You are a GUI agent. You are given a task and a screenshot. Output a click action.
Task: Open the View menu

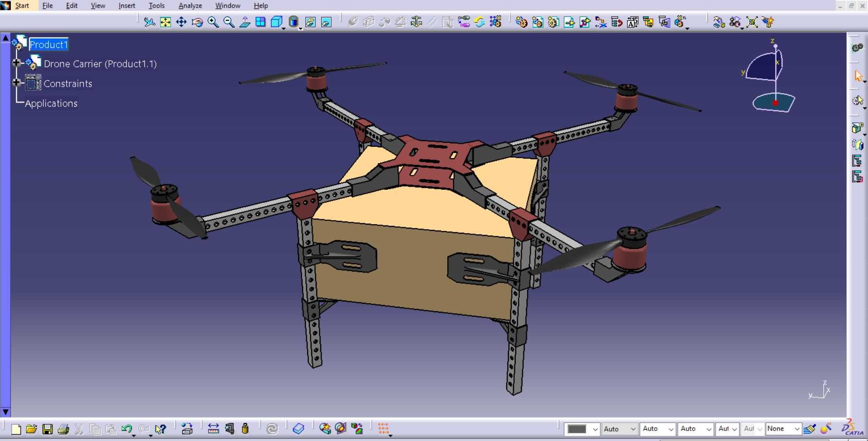[98, 5]
